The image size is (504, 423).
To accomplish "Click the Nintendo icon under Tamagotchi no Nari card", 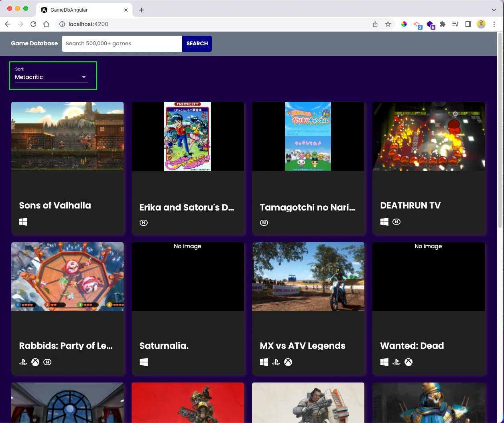I will point(264,223).
